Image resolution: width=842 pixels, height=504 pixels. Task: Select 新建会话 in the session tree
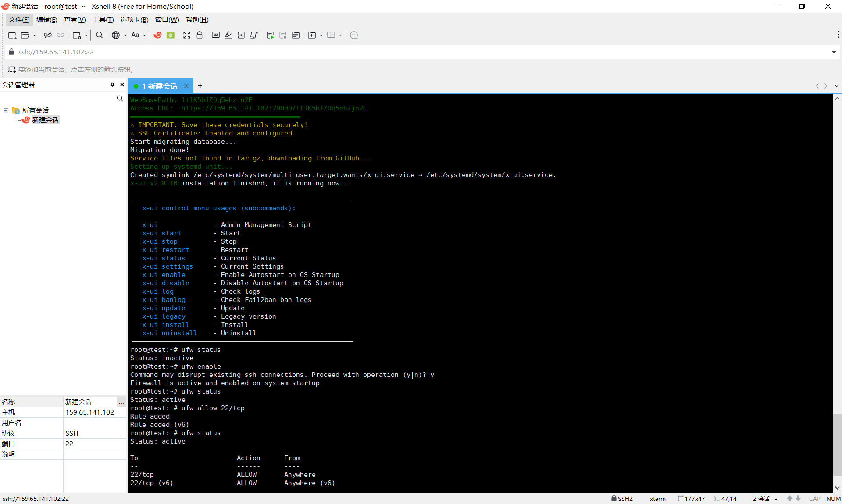tap(45, 120)
